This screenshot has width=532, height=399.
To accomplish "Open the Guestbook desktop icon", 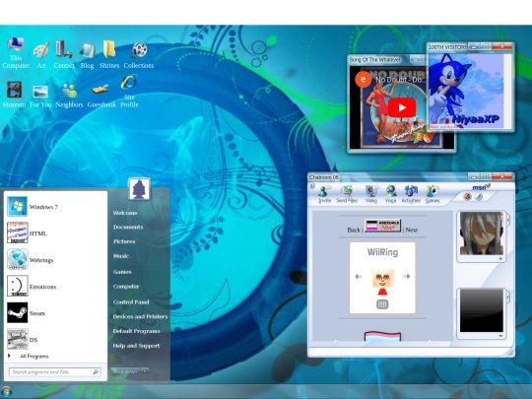I will 101,96.
